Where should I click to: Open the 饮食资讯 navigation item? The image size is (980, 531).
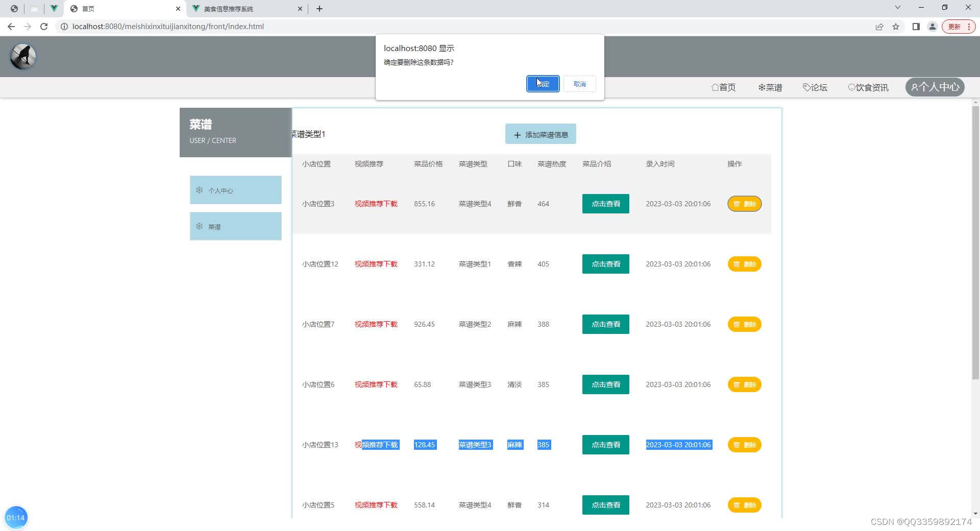868,87
